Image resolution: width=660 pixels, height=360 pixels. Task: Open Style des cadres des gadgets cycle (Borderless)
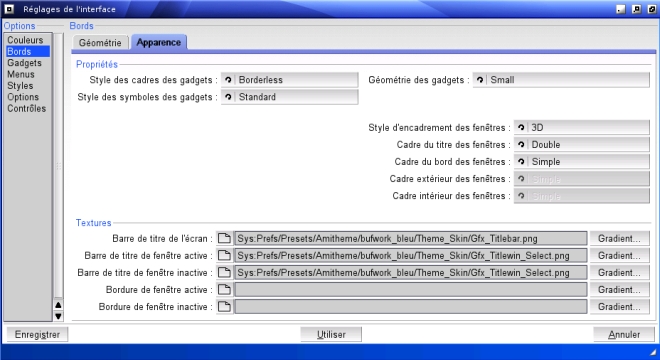pyautogui.click(x=290, y=80)
